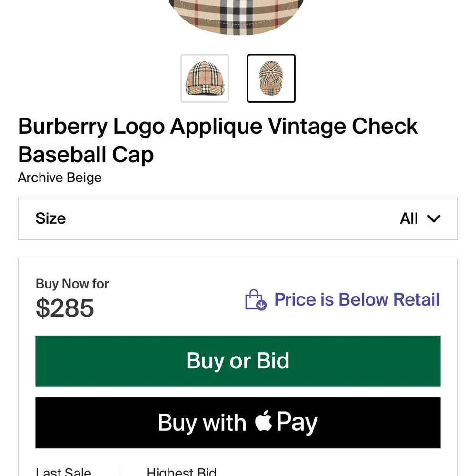Click the Price is Below Retail link
The image size is (476, 476).
click(357, 299)
